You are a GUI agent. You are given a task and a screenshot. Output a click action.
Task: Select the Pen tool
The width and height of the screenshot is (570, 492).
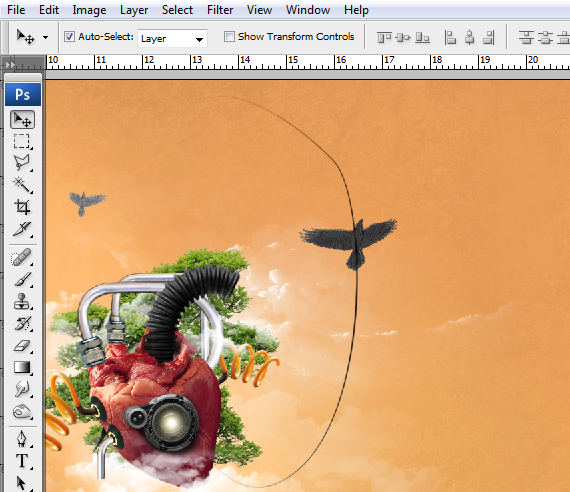click(22, 439)
